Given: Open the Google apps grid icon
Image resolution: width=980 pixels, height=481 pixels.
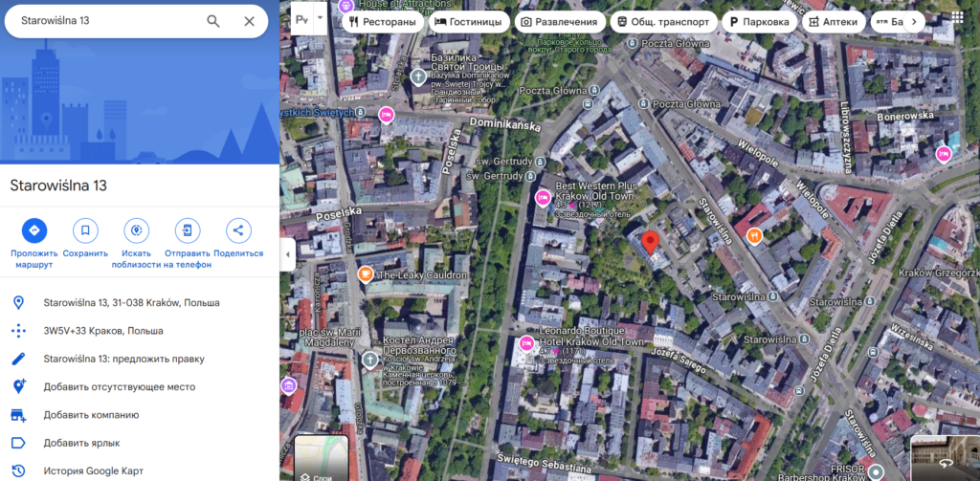Looking at the screenshot, I should tap(957, 17).
